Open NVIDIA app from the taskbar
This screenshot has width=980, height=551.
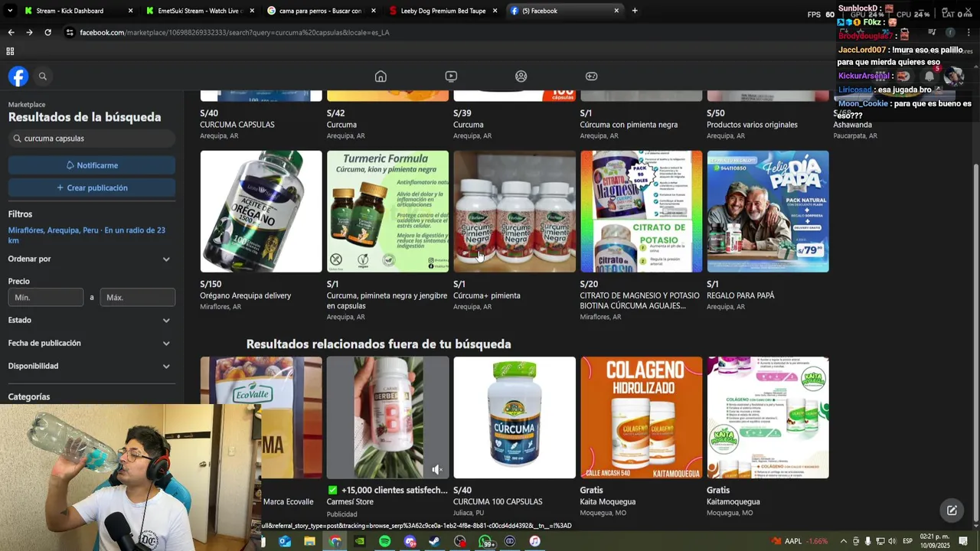(359, 541)
